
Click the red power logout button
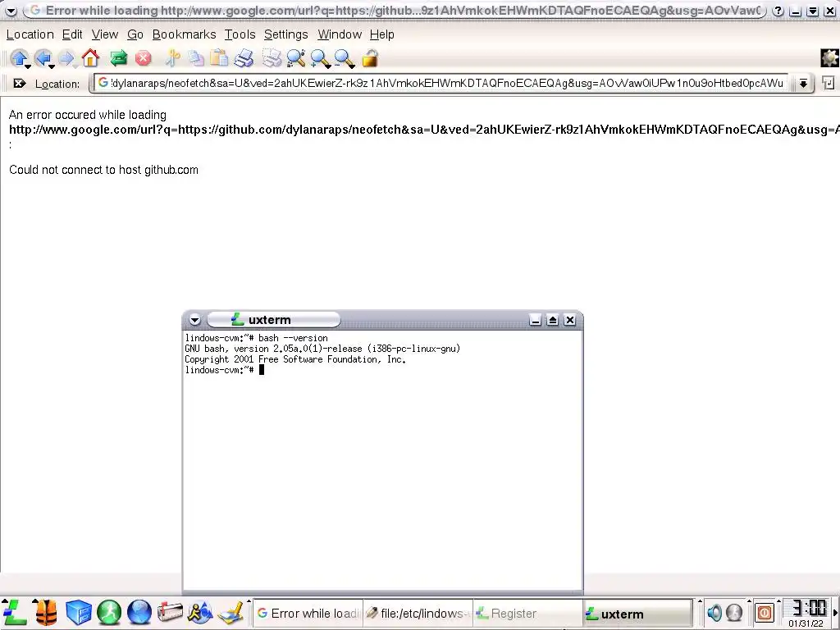tap(765, 612)
